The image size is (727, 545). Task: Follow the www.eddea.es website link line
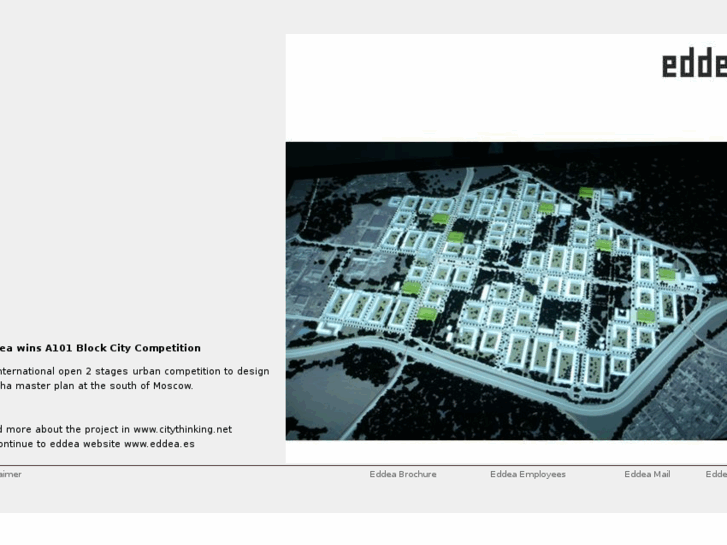[x=97, y=444]
